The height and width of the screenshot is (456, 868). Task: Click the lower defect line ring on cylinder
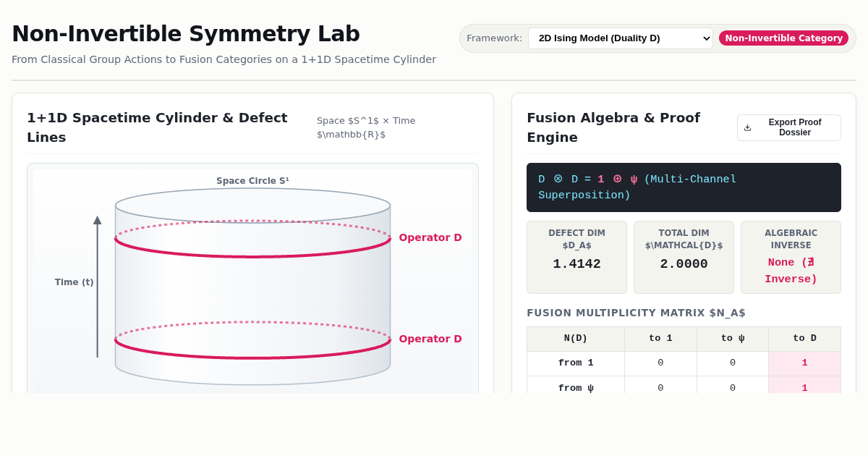[252, 340]
